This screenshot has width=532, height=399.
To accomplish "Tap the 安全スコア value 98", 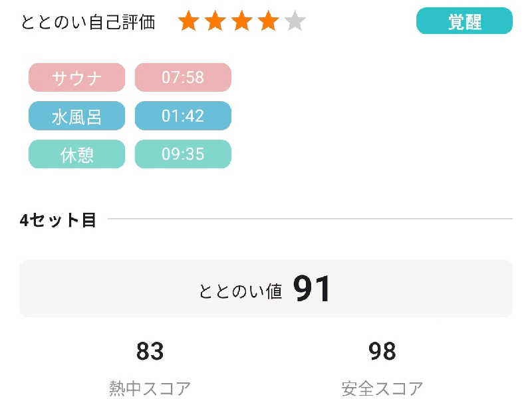I will coord(382,351).
